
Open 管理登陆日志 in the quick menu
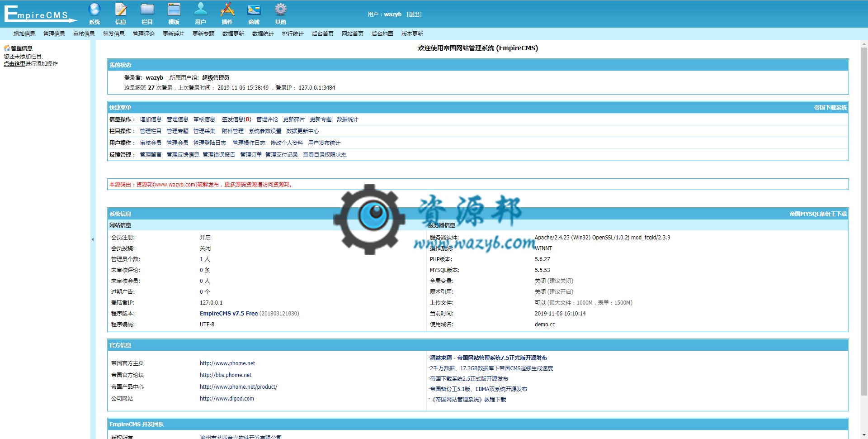[210, 143]
